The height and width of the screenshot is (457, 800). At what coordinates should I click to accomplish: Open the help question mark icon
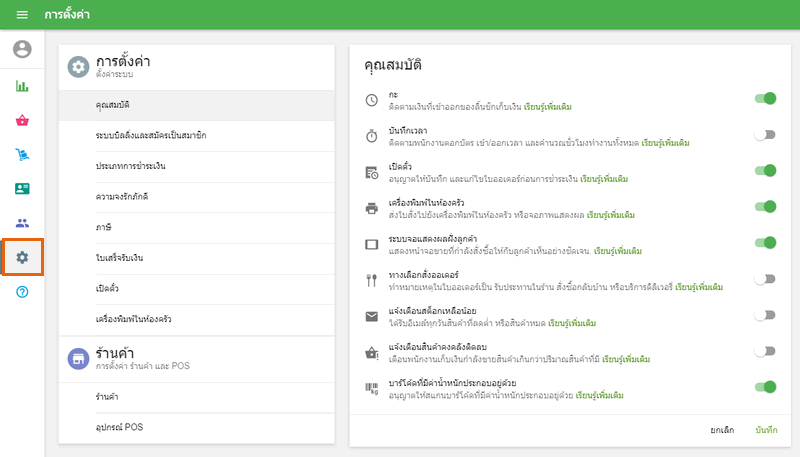tap(22, 291)
